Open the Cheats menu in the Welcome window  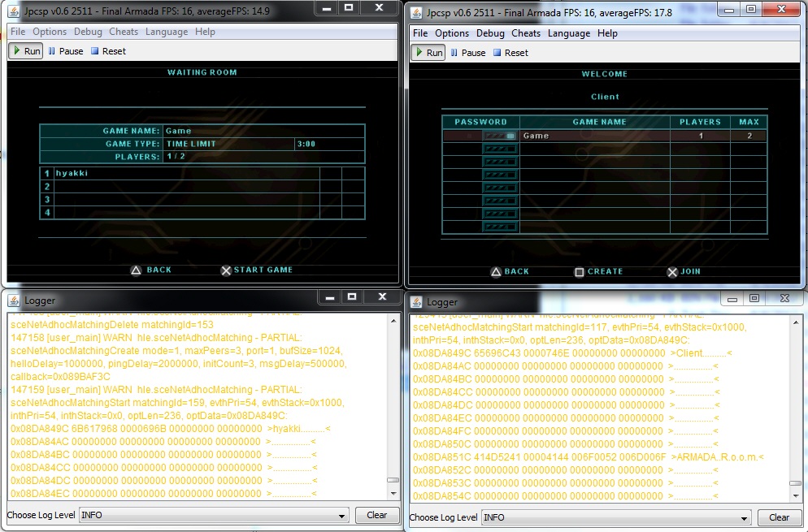526,33
